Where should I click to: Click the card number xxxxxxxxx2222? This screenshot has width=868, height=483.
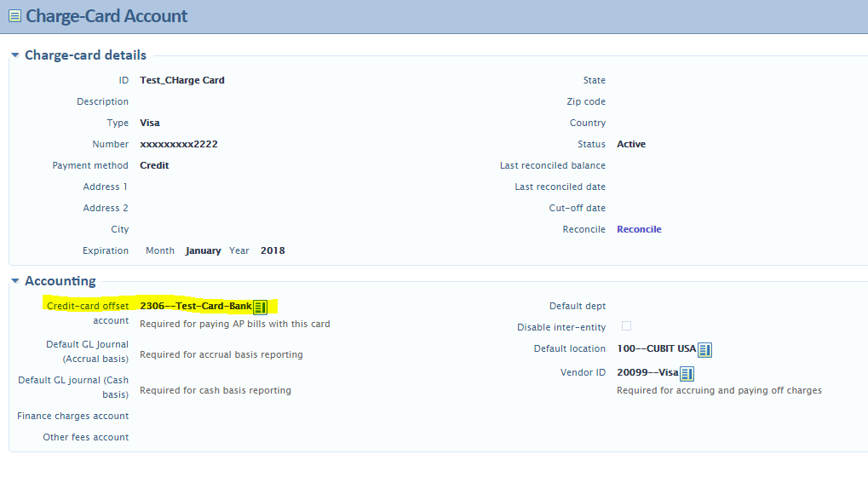[x=179, y=144]
